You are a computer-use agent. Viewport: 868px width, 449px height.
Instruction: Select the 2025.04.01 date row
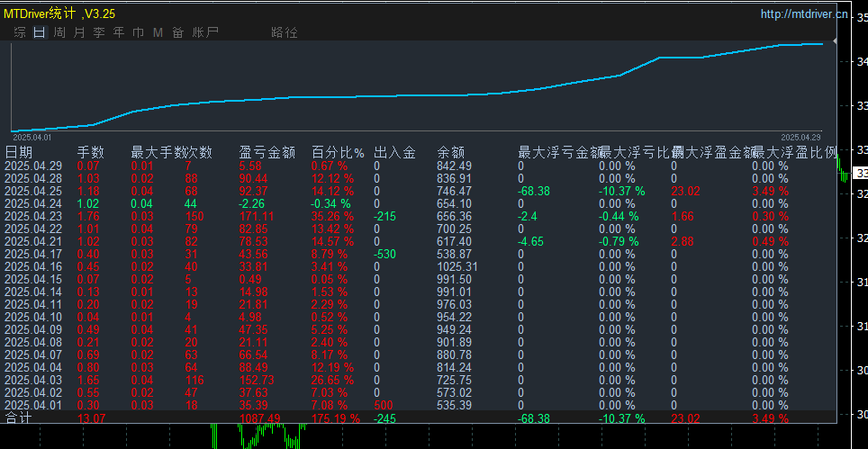(x=33, y=406)
